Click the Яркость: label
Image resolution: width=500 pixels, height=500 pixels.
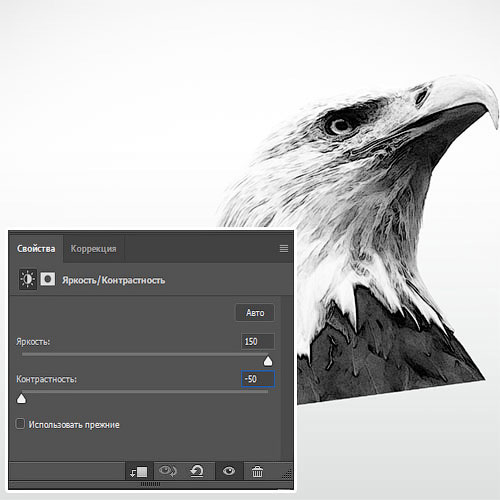click(x=33, y=342)
